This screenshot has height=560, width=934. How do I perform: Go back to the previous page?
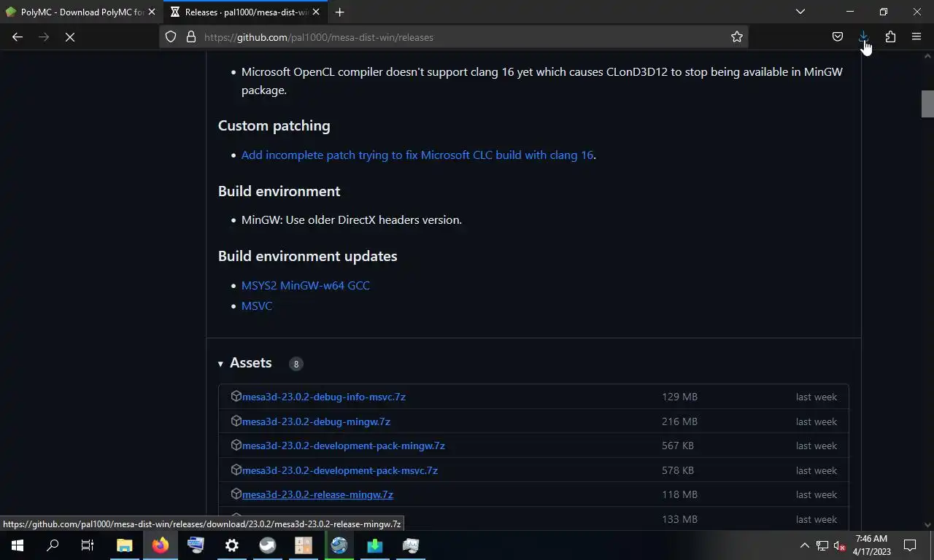tap(18, 37)
